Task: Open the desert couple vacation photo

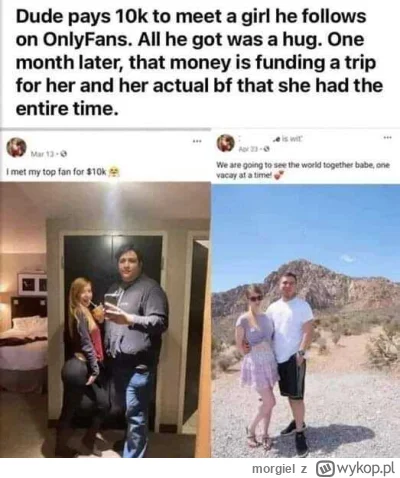Action: tap(306, 321)
